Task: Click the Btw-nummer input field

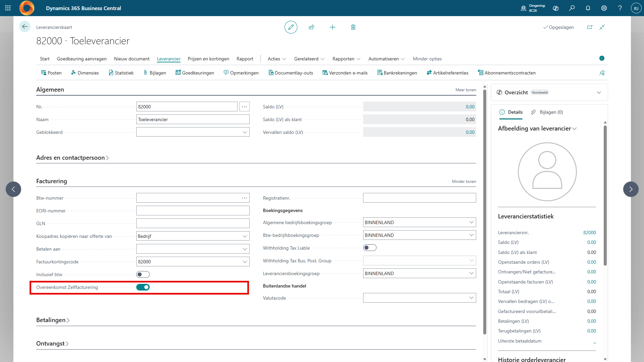Action: (188, 198)
